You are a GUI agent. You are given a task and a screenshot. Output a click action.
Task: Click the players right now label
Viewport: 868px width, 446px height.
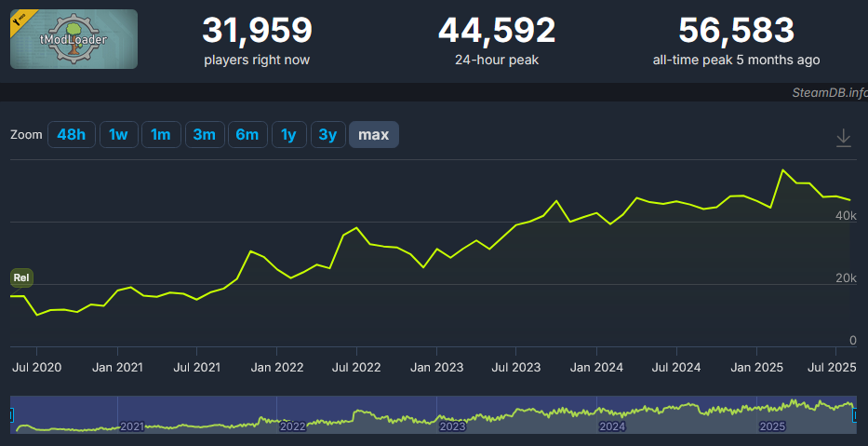click(257, 60)
